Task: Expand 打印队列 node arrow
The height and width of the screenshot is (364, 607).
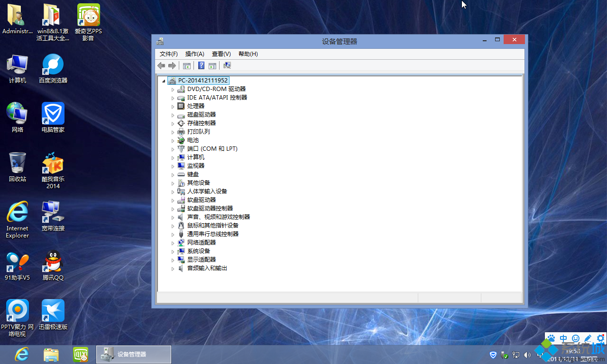Action: coord(173,132)
